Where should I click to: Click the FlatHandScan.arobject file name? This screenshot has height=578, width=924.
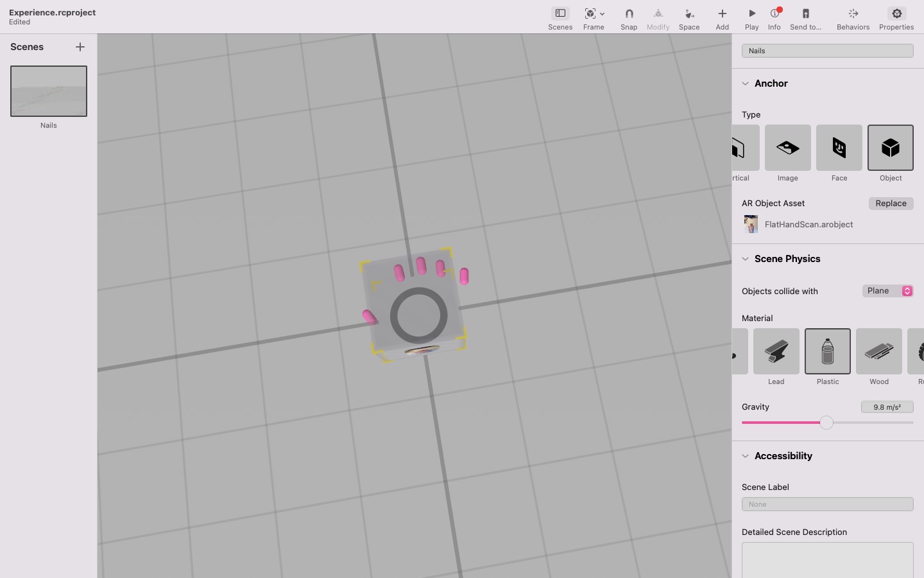coord(809,224)
